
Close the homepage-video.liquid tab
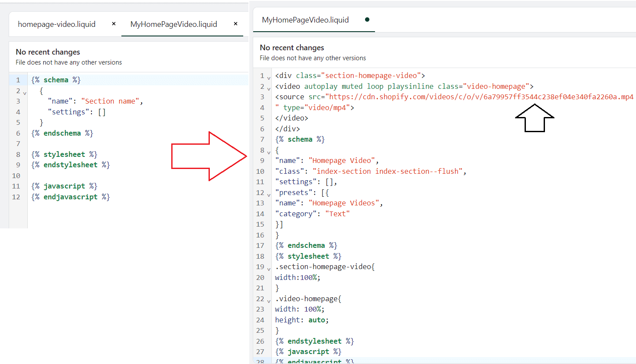click(x=114, y=24)
